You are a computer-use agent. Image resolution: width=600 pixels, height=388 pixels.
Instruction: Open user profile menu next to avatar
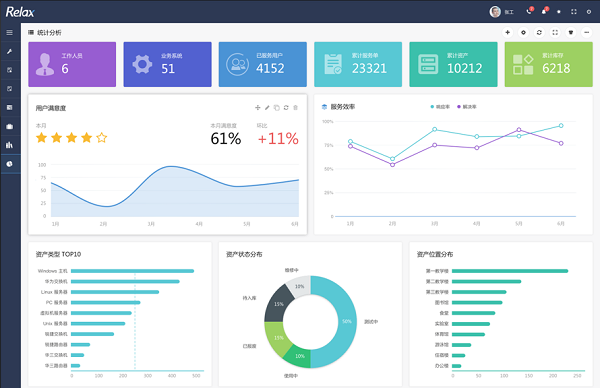click(x=509, y=12)
